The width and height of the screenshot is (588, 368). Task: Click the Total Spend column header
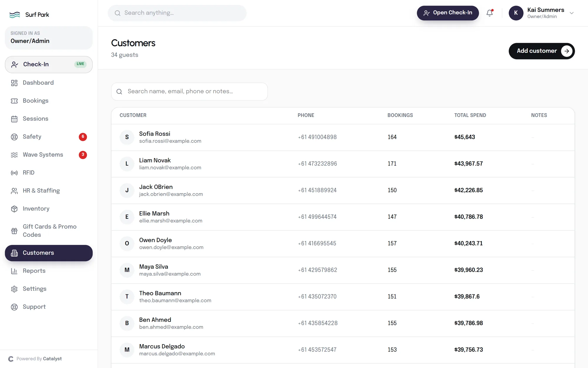[x=470, y=115]
